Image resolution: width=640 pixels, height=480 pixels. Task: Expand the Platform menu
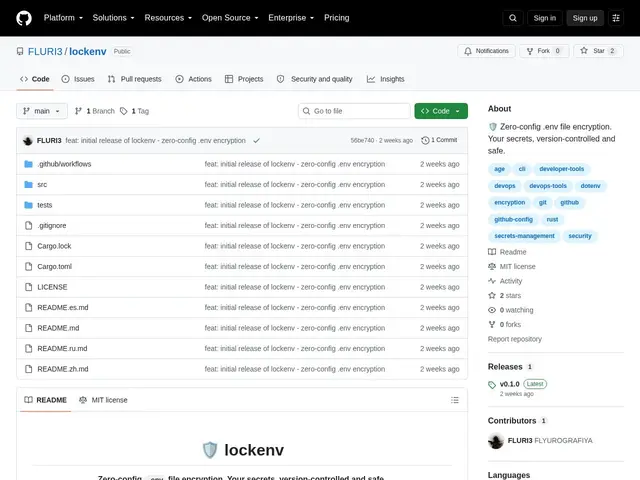point(63,18)
